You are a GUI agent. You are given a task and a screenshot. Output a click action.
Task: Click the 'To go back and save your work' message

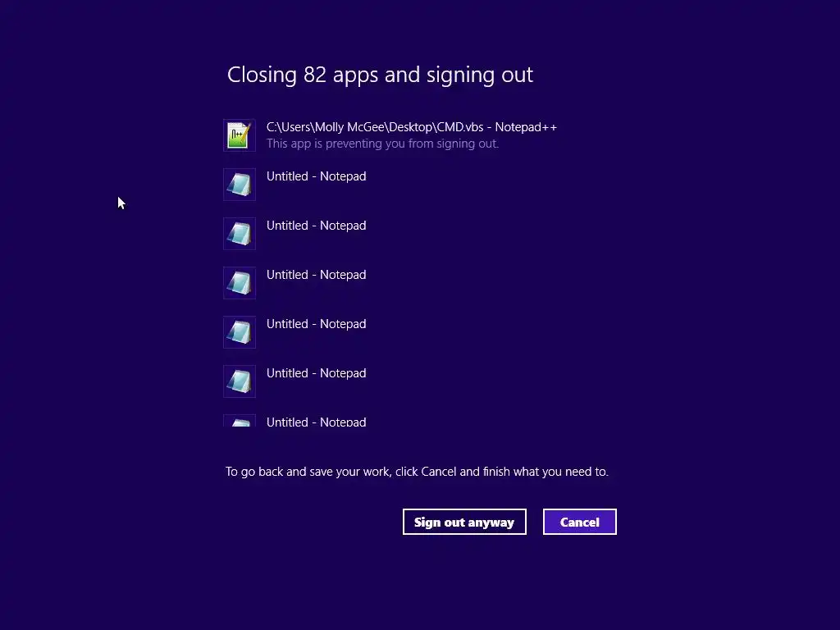point(417,472)
